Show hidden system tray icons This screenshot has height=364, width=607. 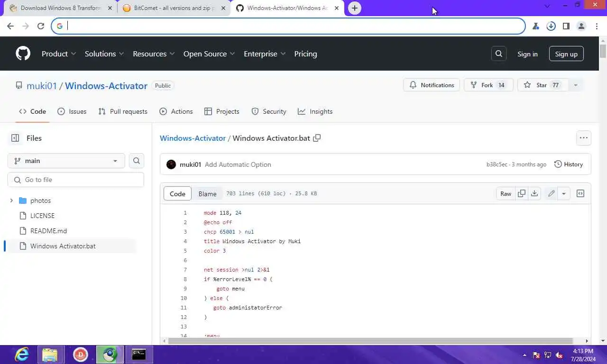click(x=524, y=355)
